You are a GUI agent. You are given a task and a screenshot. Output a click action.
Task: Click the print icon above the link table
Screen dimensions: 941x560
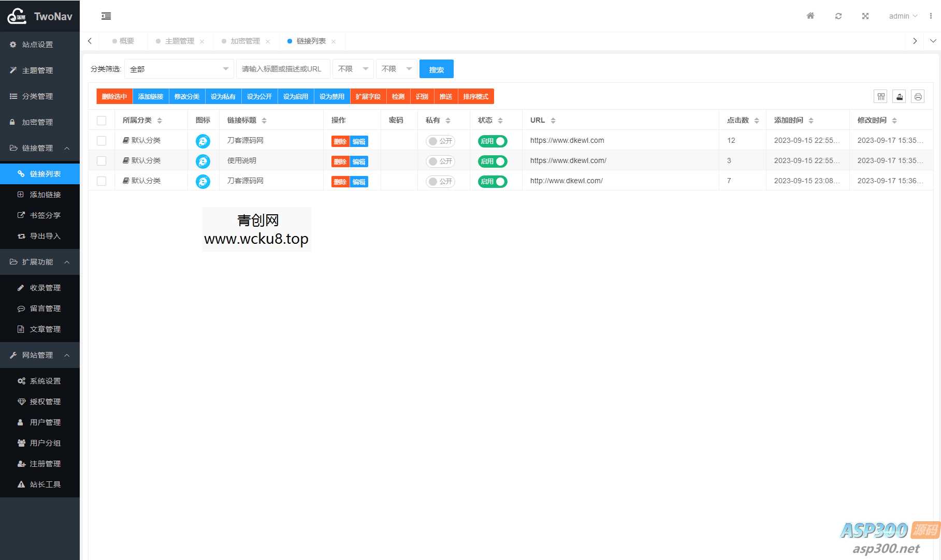(918, 96)
